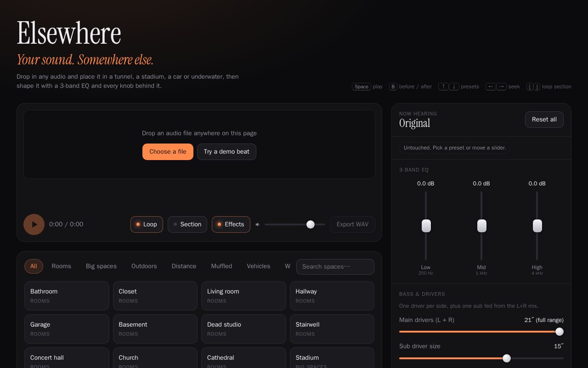The image size is (588, 368).
Task: Click Reset all button
Action: click(x=544, y=120)
